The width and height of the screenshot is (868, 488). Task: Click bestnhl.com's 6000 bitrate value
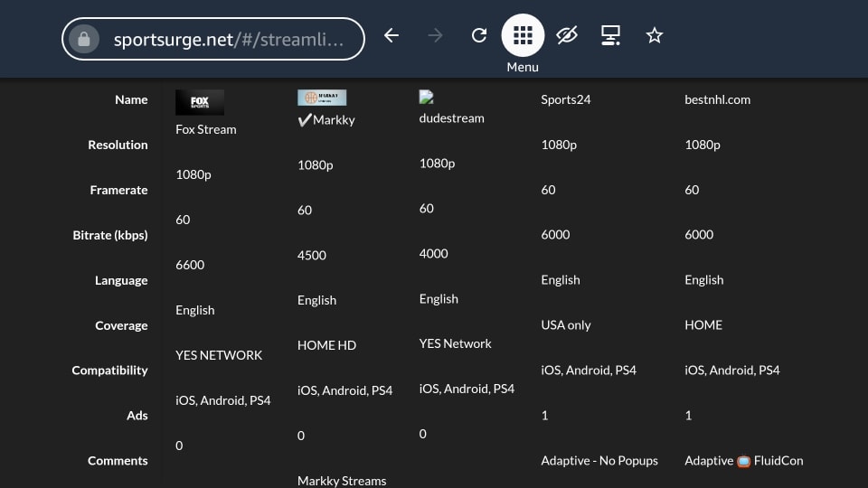[x=699, y=235]
